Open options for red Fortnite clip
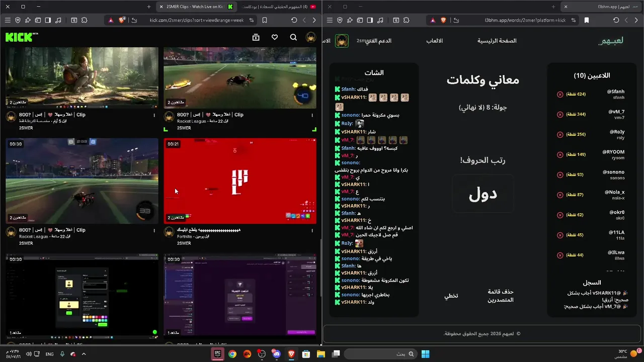The height and width of the screenshot is (362, 644). click(312, 230)
